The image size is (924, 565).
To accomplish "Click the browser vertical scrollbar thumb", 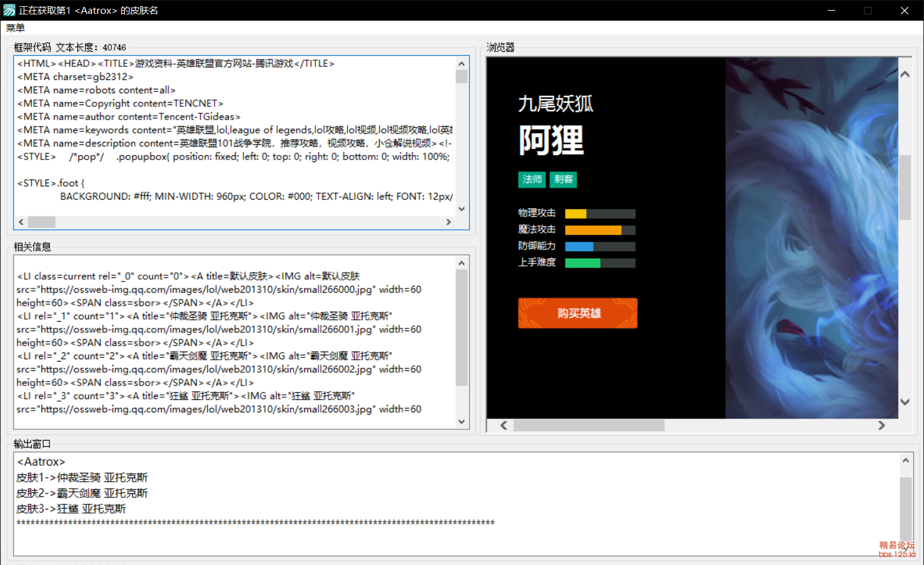I will pos(905,187).
